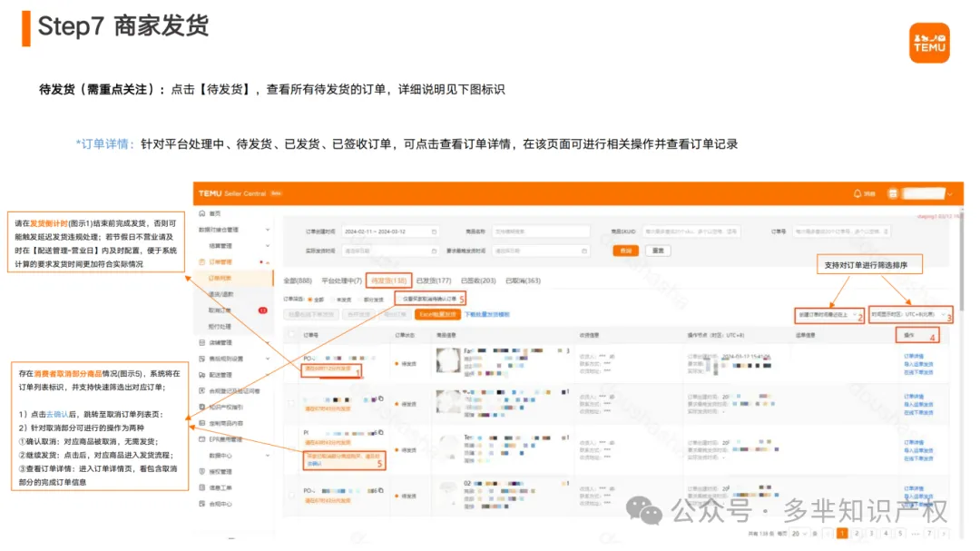Click 去确认 link in the cancelled-items notice
The height and width of the screenshot is (551, 980).
(315, 464)
